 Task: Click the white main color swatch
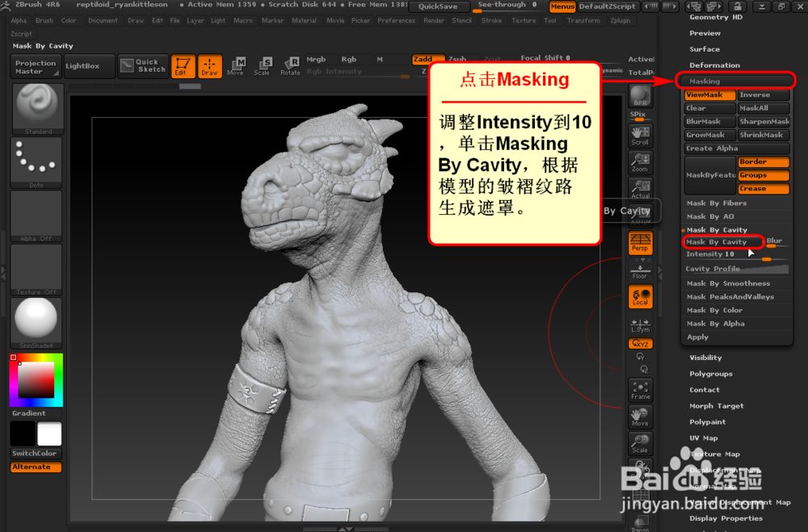(49, 434)
